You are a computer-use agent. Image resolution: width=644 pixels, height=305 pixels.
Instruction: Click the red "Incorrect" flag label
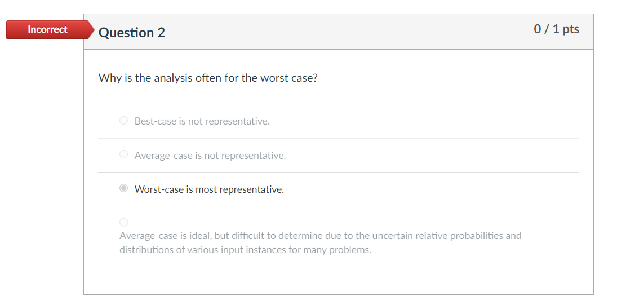(47, 29)
